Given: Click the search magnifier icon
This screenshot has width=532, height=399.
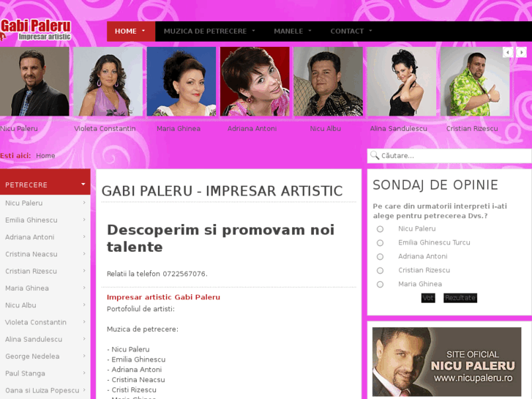Looking at the screenshot, I should [x=375, y=155].
